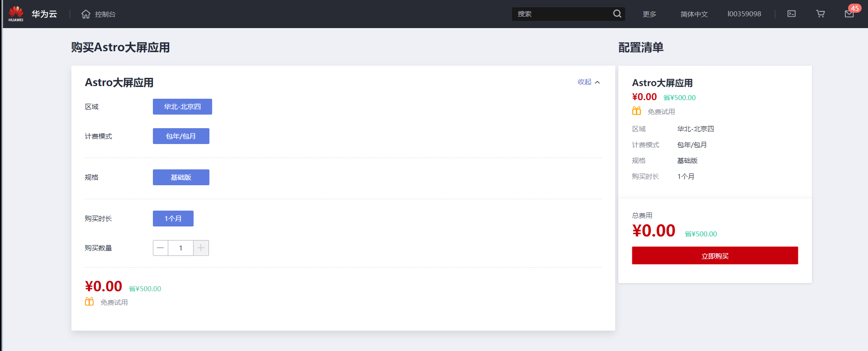868x351 pixels.
Task: Click the Huawei logo icon
Action: (16, 14)
